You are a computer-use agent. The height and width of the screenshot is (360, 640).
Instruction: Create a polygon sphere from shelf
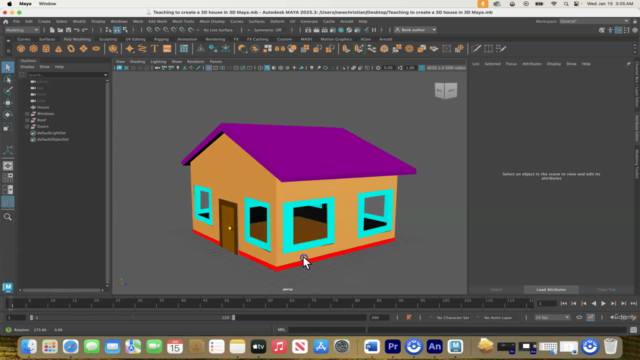[x=21, y=49]
